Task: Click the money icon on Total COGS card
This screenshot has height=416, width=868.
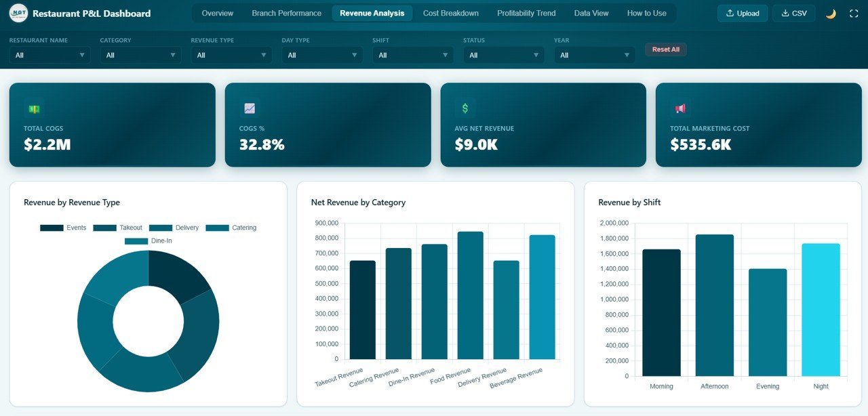Action: tap(33, 108)
